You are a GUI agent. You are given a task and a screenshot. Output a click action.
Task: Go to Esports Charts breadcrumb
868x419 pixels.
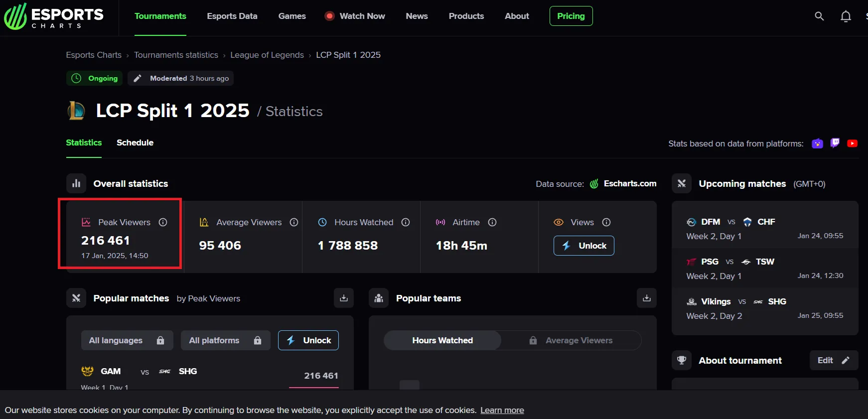point(94,55)
